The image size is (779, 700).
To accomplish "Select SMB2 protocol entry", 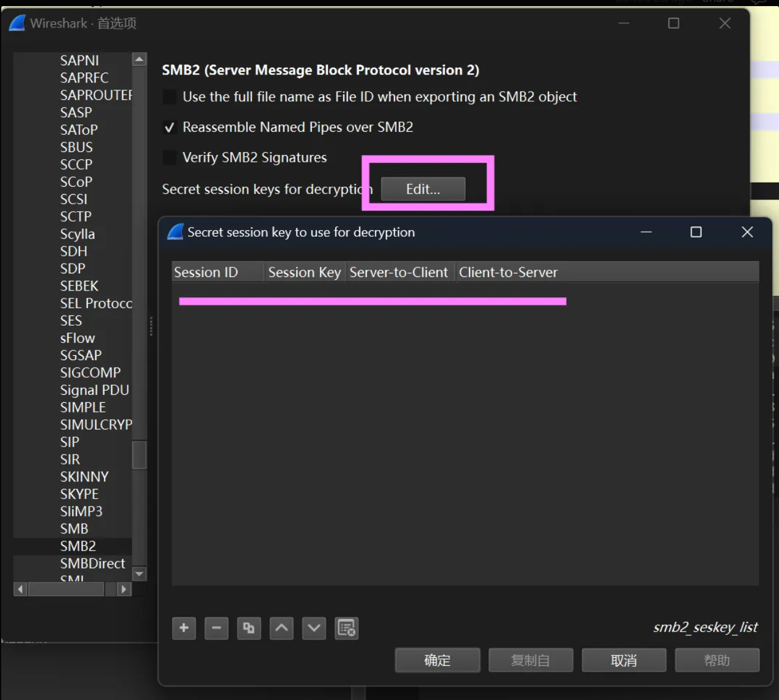I will (x=78, y=546).
